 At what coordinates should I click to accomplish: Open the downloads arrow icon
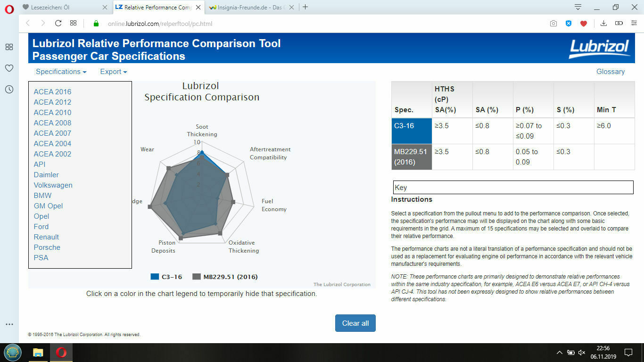(603, 24)
